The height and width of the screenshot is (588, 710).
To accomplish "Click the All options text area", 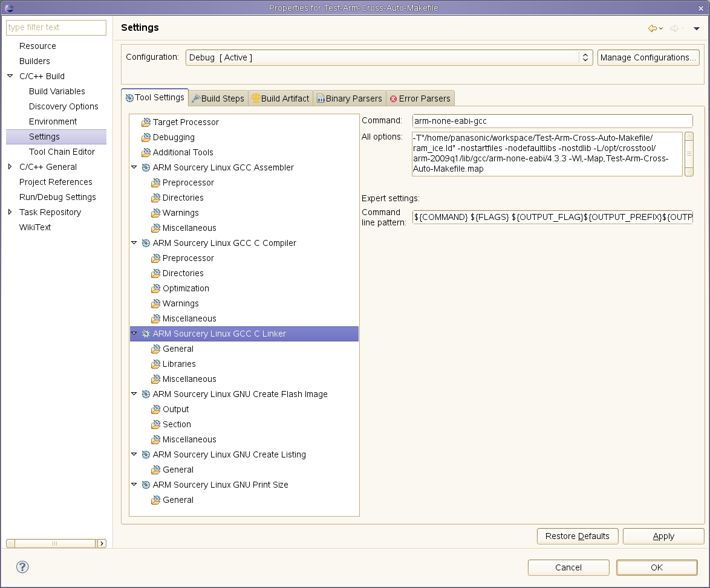I will tap(547, 153).
